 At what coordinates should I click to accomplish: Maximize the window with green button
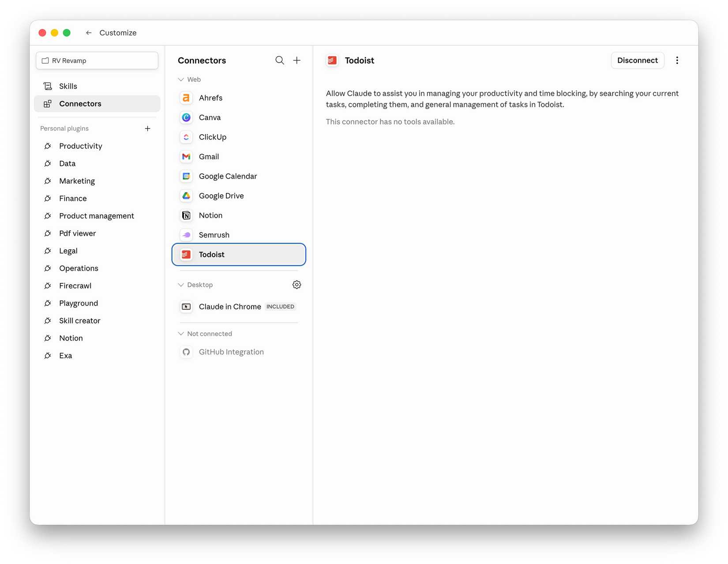tap(67, 33)
